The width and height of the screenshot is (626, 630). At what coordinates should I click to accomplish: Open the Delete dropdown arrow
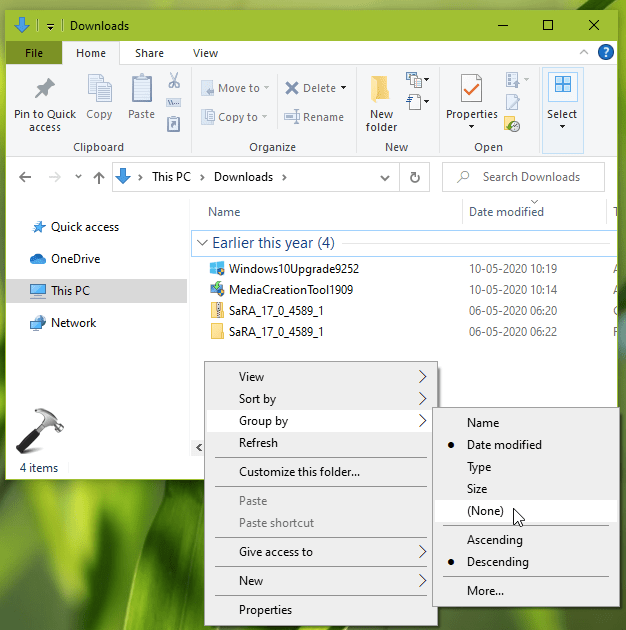point(344,88)
